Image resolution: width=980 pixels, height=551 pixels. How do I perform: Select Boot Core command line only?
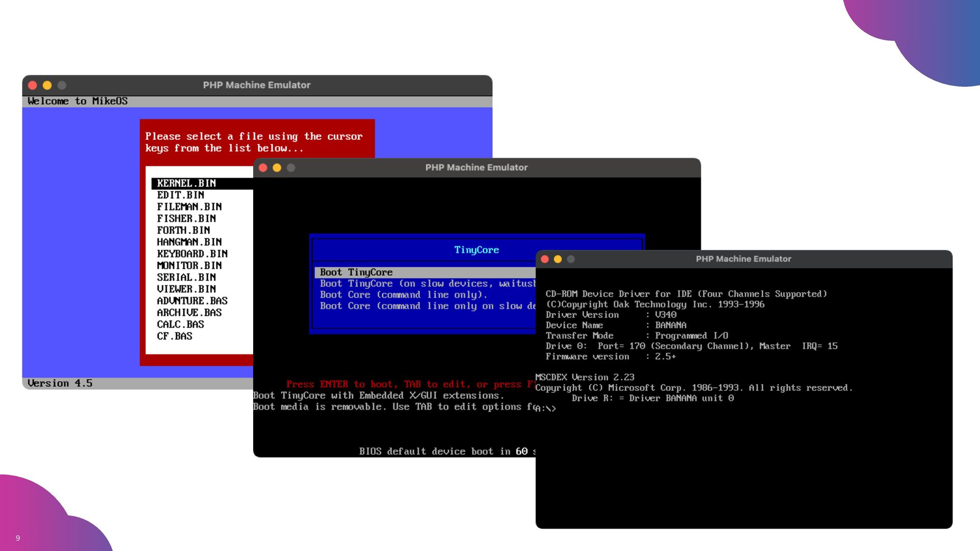pyautogui.click(x=403, y=295)
